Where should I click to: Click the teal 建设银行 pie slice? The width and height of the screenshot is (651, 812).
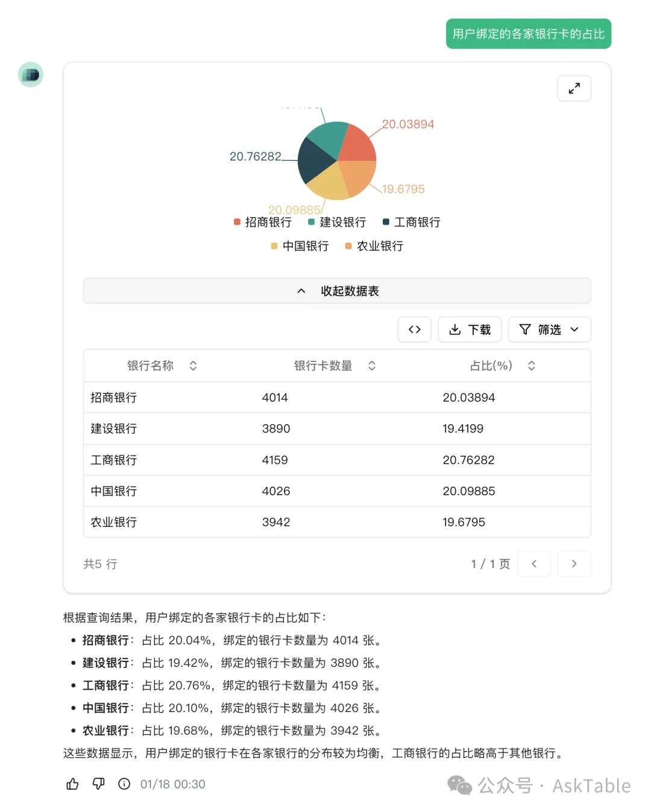329,138
